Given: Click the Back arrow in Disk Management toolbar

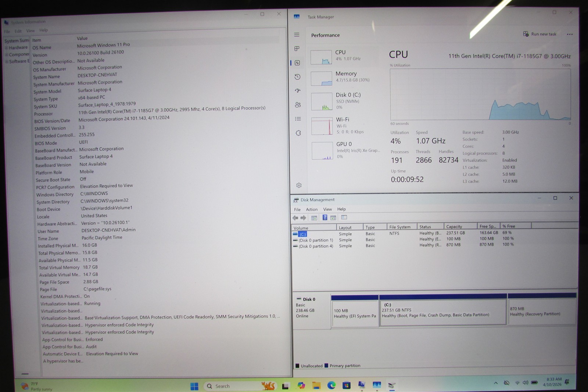Looking at the screenshot, I should 295,218.
